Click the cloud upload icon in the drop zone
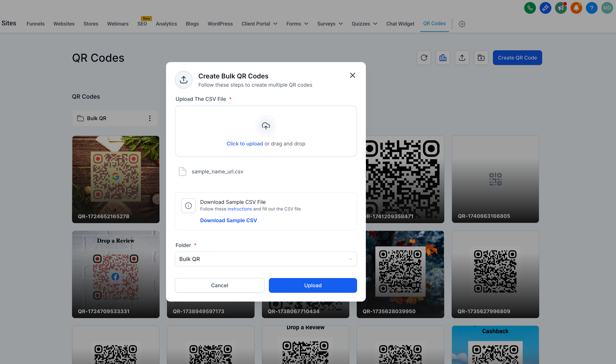The width and height of the screenshot is (616, 364). point(266,126)
